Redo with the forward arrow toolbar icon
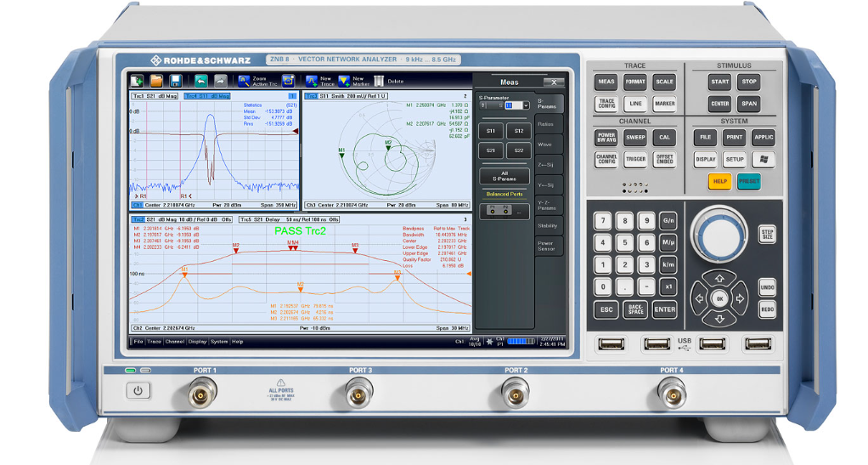Screen dimensions: 868x465 click(x=220, y=81)
